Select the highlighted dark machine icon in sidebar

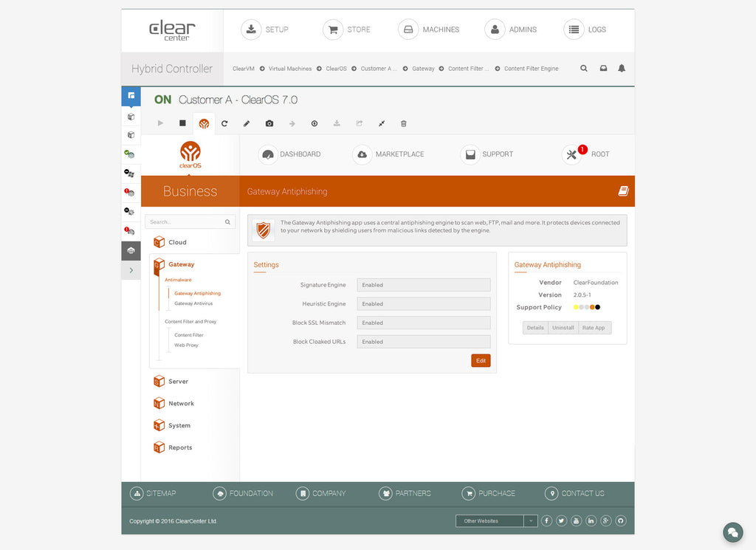(131, 251)
